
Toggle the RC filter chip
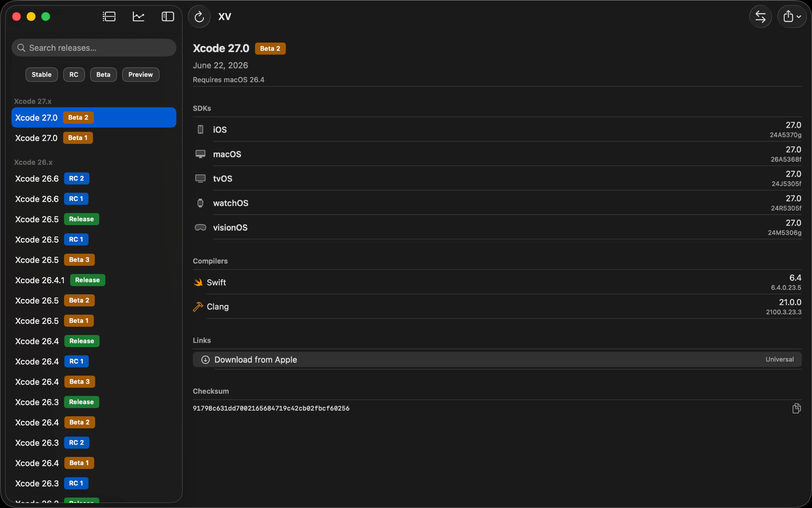(x=74, y=75)
